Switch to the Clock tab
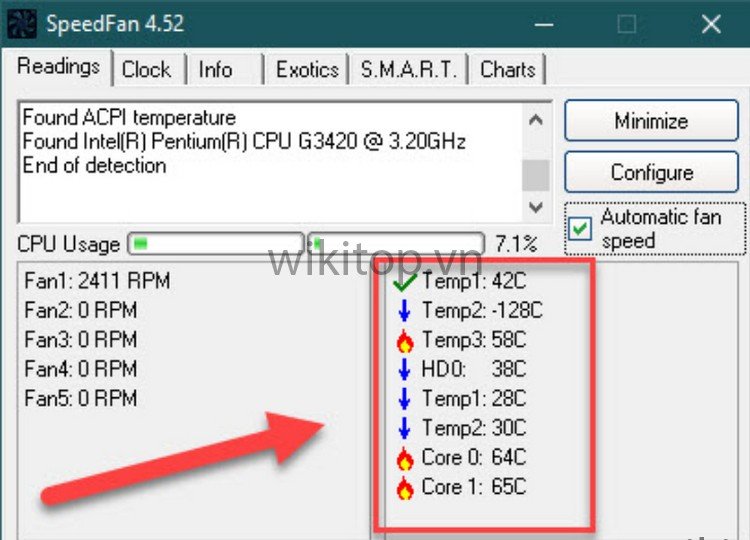 pos(146,69)
